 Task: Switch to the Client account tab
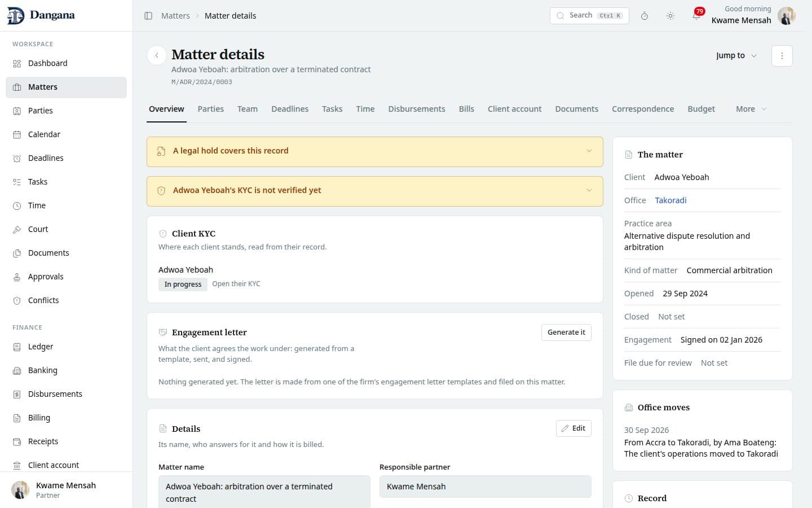[x=515, y=109]
